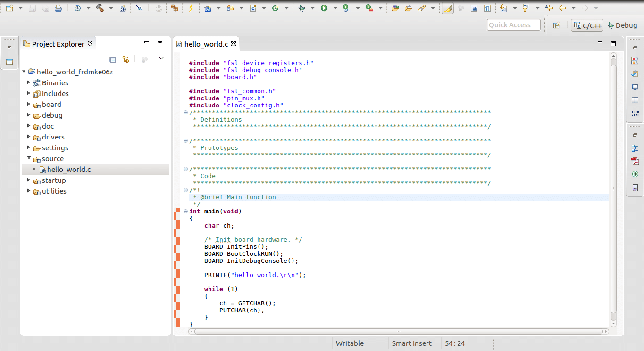
Task: Click the brown grid blocks toolbar icon
Action: 175,8
